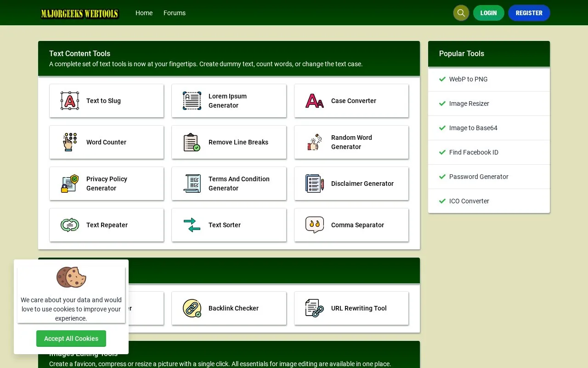Open the Text Repeater label
The image size is (588, 368).
point(107,225)
